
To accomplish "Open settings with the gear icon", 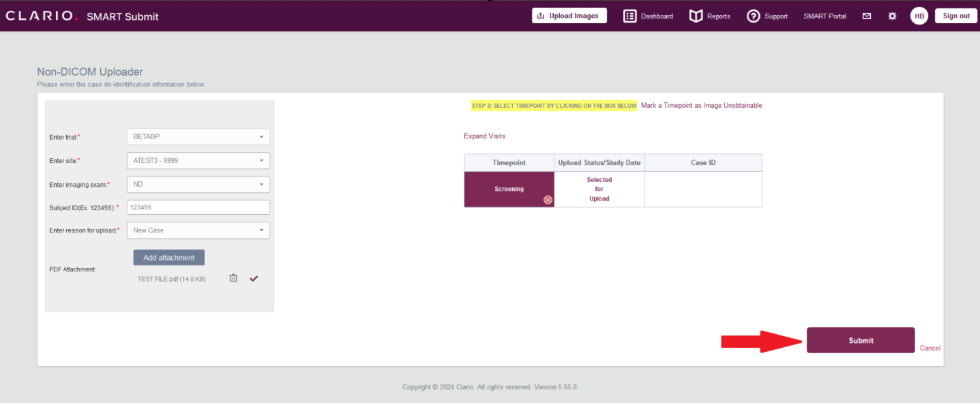I will 892,15.
